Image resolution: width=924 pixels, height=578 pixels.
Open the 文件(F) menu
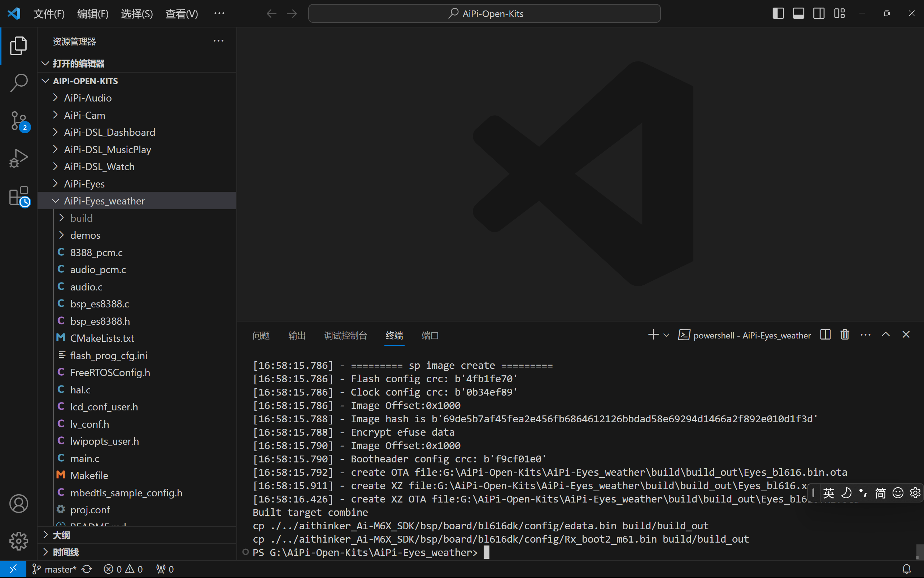49,14
